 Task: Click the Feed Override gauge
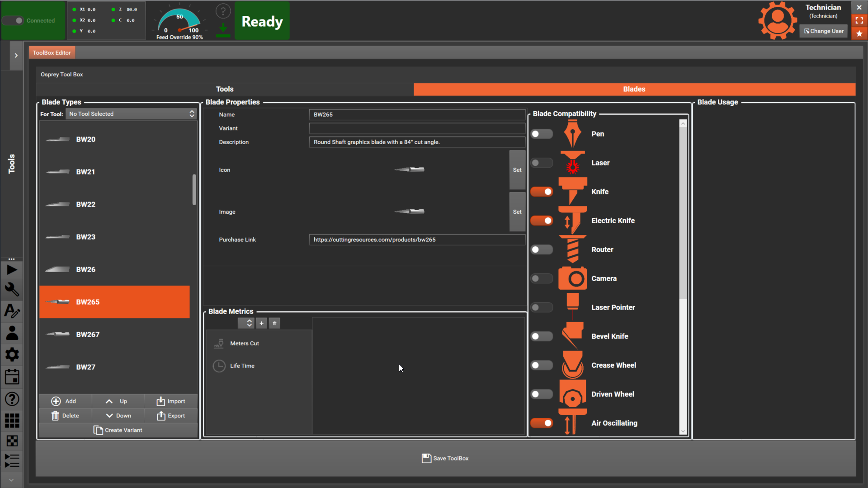[x=179, y=23]
